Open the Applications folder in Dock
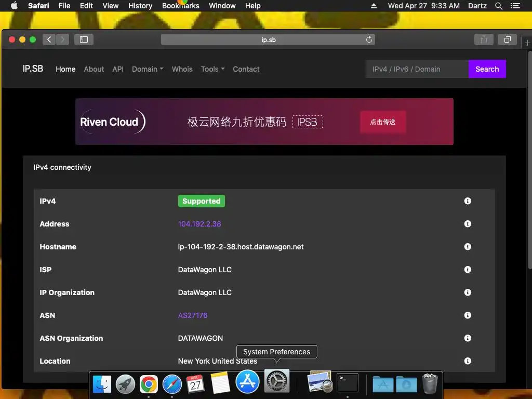Screen dimensions: 532x399 click(383, 384)
